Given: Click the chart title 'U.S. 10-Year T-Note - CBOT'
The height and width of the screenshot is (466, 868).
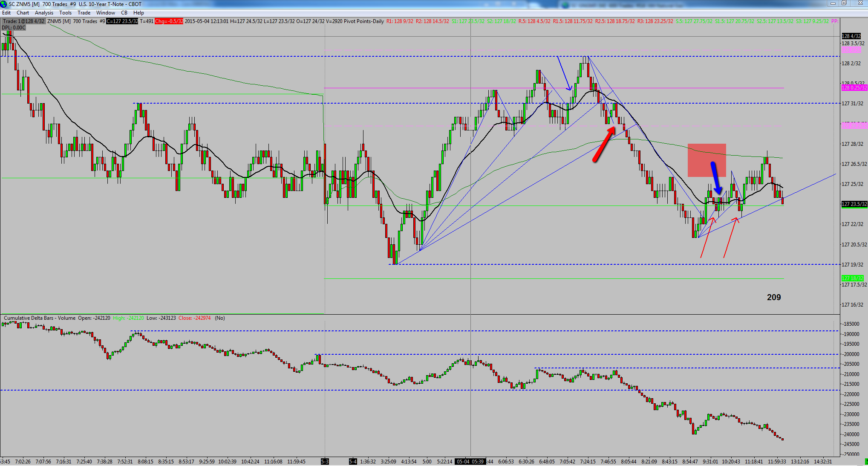Looking at the screenshot, I should click(x=110, y=4).
